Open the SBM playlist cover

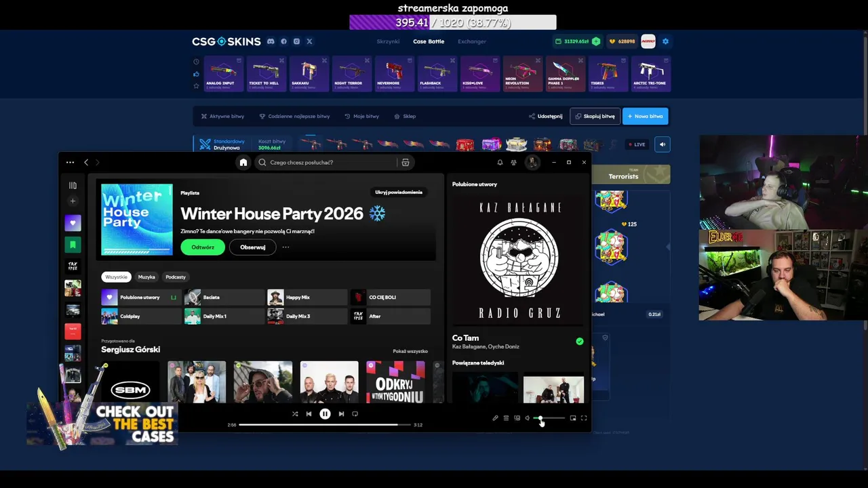click(x=130, y=382)
